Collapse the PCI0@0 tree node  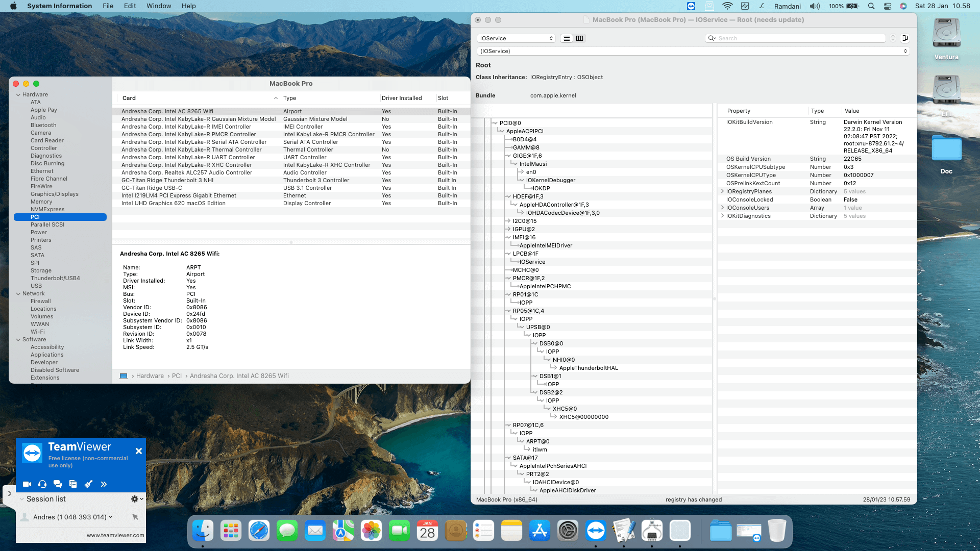tap(495, 123)
